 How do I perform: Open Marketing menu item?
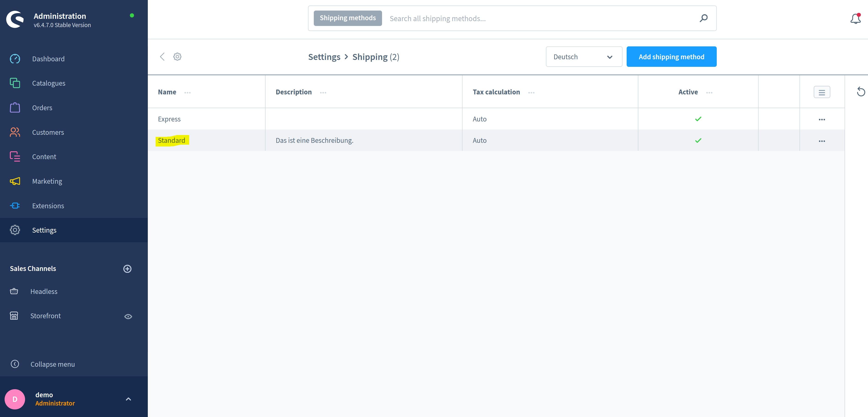47,181
